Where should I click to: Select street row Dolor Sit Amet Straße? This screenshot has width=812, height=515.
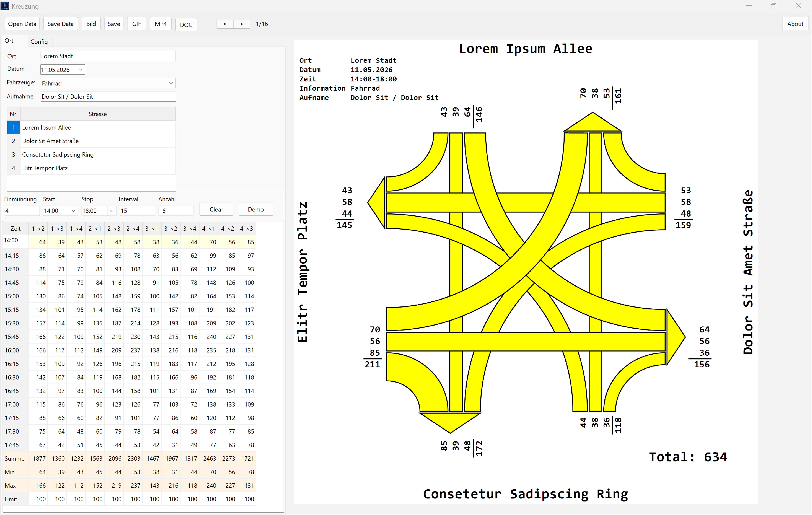tap(91, 141)
